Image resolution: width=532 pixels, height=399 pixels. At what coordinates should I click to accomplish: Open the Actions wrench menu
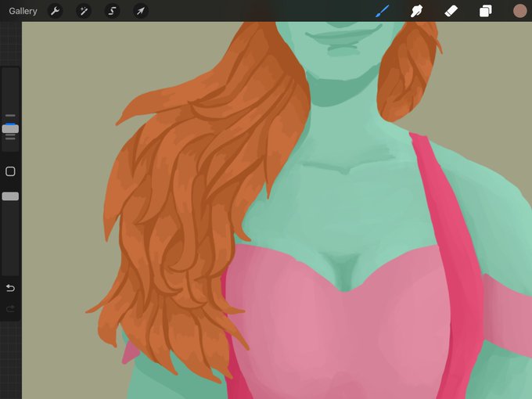click(56, 11)
